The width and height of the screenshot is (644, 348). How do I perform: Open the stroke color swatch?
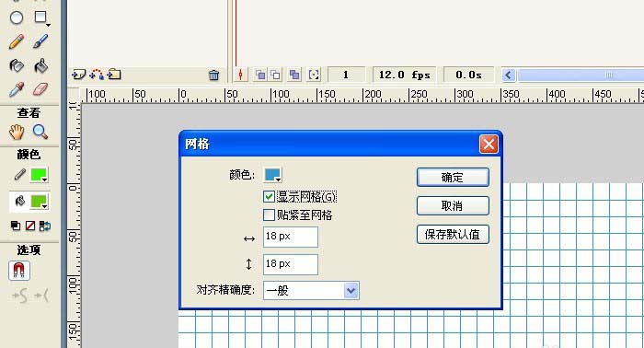[x=39, y=175]
